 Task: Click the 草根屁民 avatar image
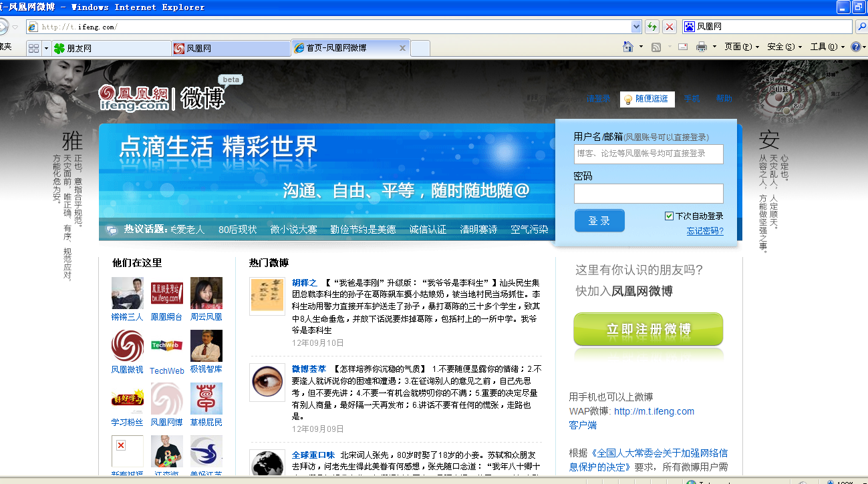pyautogui.click(x=206, y=399)
